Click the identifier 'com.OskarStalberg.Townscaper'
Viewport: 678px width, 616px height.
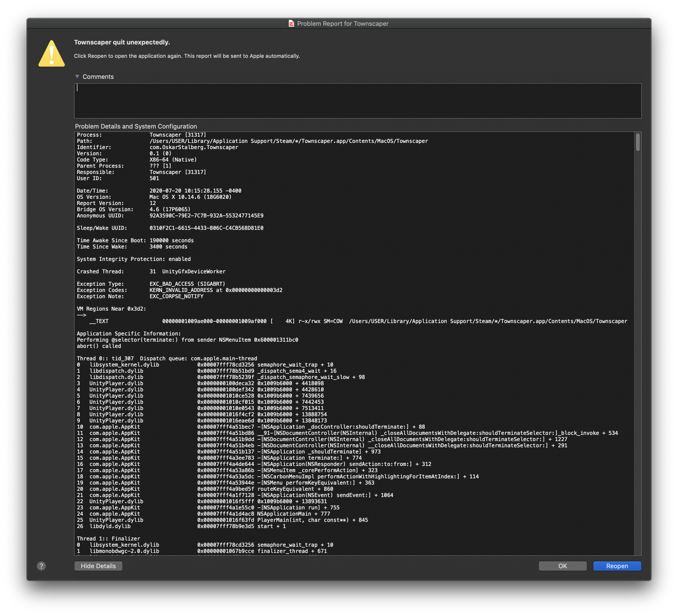(194, 148)
